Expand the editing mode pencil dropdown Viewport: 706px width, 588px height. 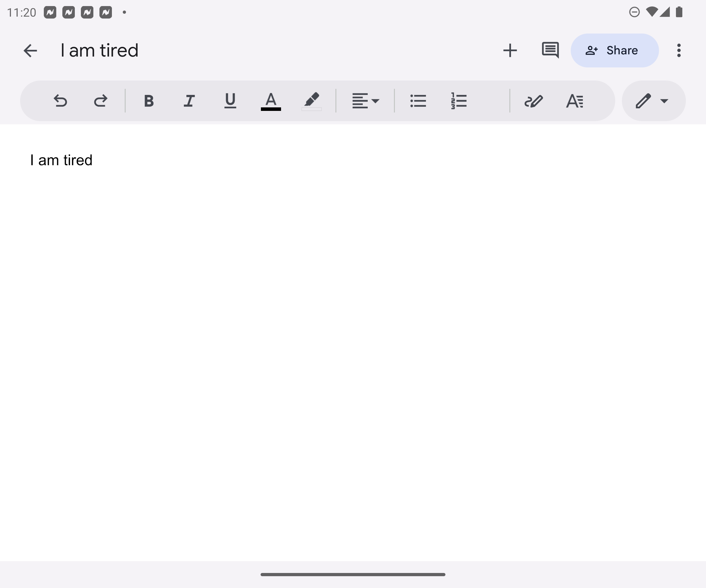click(653, 101)
